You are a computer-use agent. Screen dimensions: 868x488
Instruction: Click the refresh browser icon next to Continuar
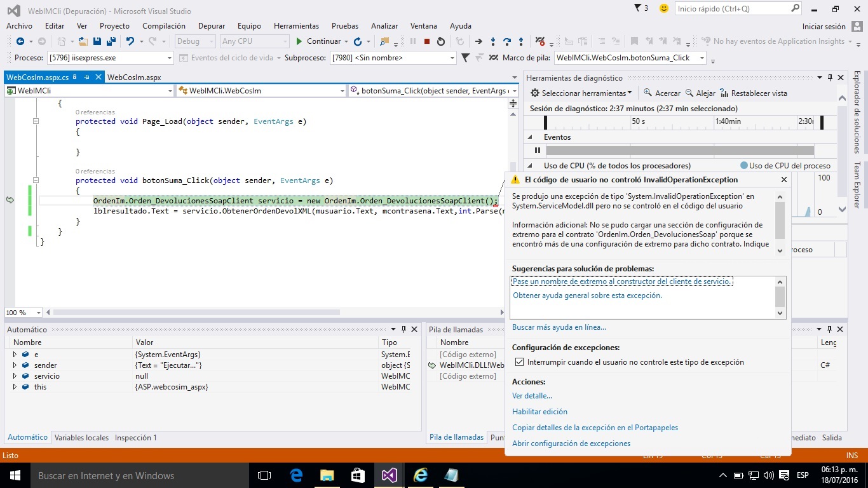click(x=358, y=41)
